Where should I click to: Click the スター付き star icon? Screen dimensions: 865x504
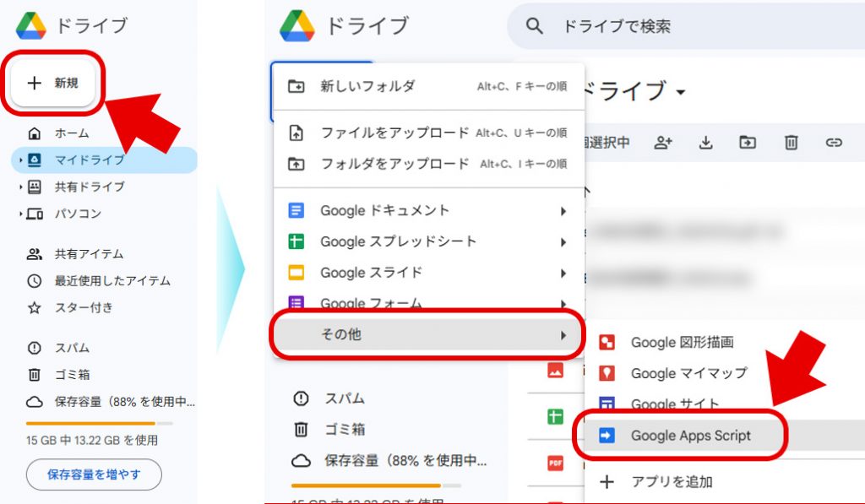[34, 307]
